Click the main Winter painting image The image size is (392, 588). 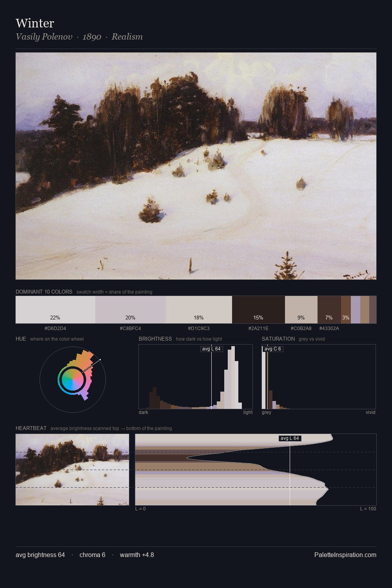196,166
